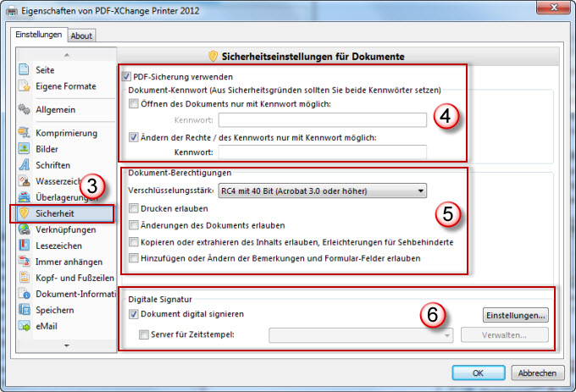576x392 pixels.
Task: Click the open-document Kennwort field
Action: [323, 120]
